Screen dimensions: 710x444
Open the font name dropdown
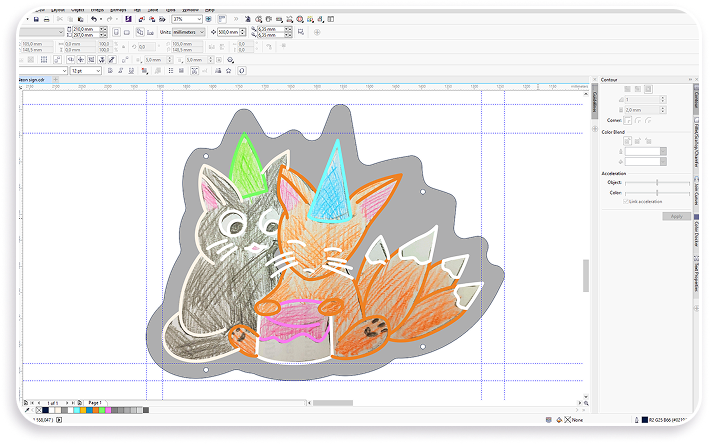(64, 71)
